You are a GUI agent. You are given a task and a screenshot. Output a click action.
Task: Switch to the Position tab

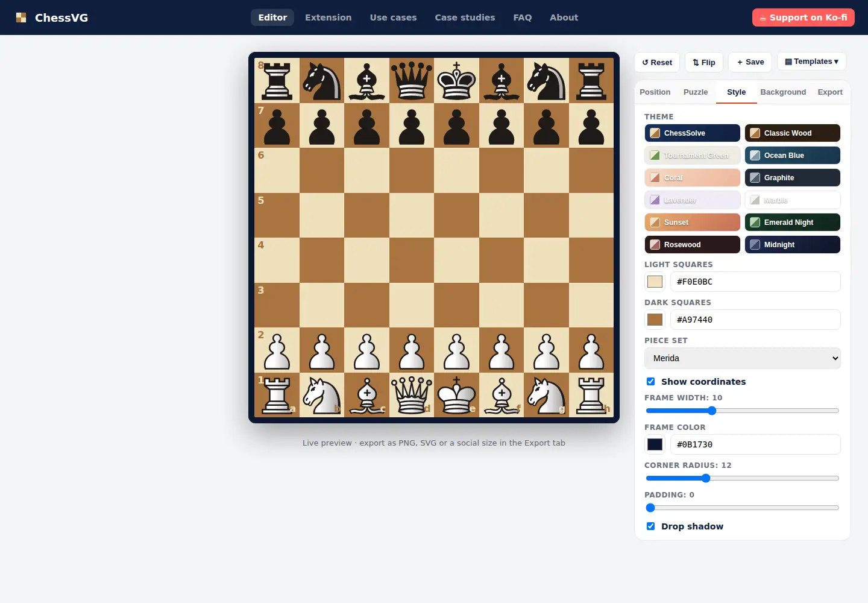[655, 92]
